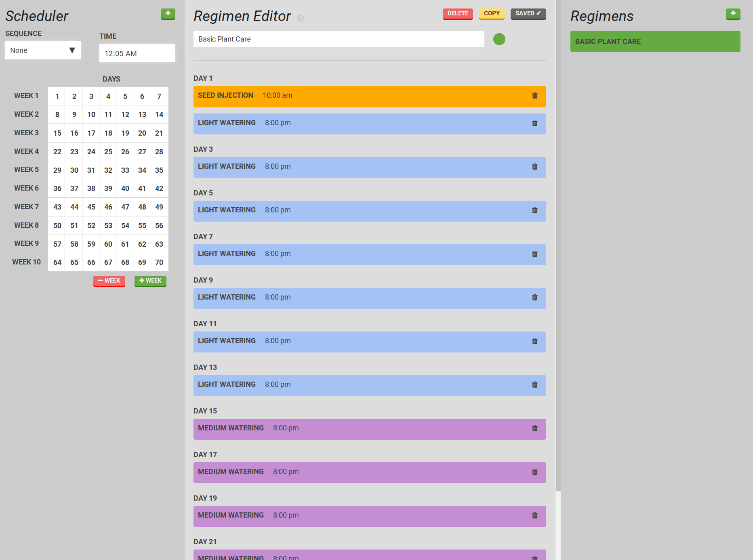The height and width of the screenshot is (560, 753).
Task: Toggle day 1 in Week 1
Action: [57, 96]
